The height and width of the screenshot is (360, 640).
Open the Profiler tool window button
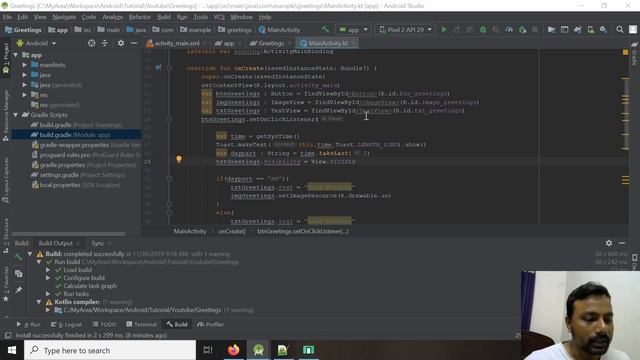point(211,324)
